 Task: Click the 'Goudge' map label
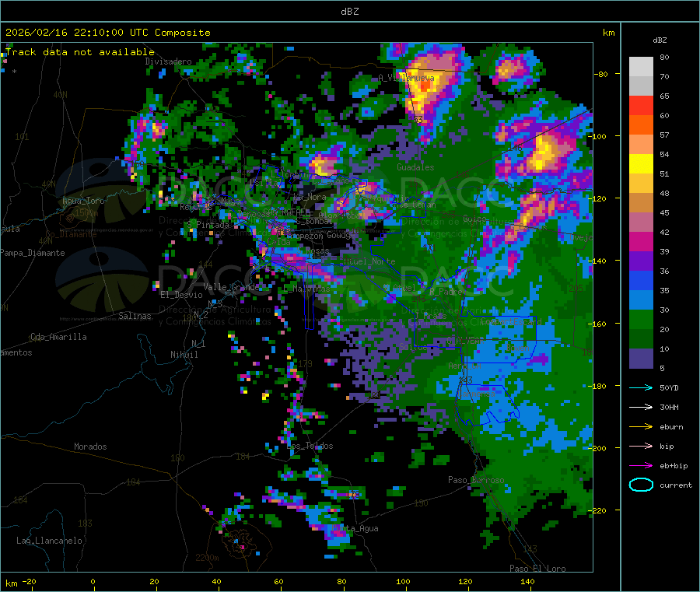coord(341,235)
